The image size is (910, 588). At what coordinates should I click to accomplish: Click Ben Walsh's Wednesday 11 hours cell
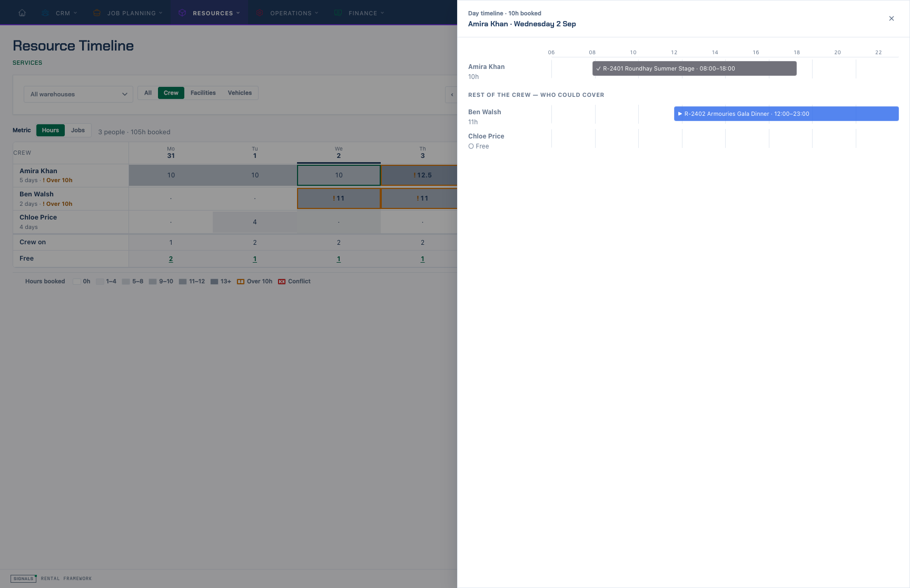pyautogui.click(x=339, y=198)
